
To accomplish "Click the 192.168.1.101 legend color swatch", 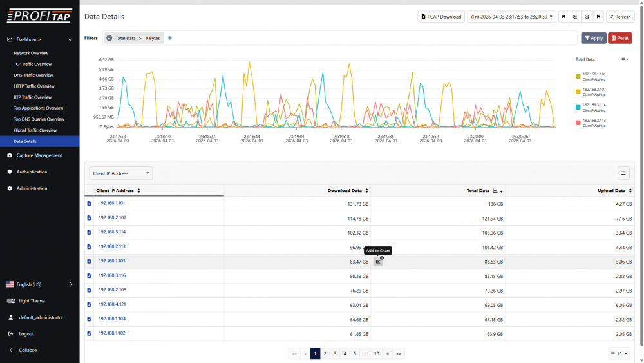I will (x=578, y=76).
